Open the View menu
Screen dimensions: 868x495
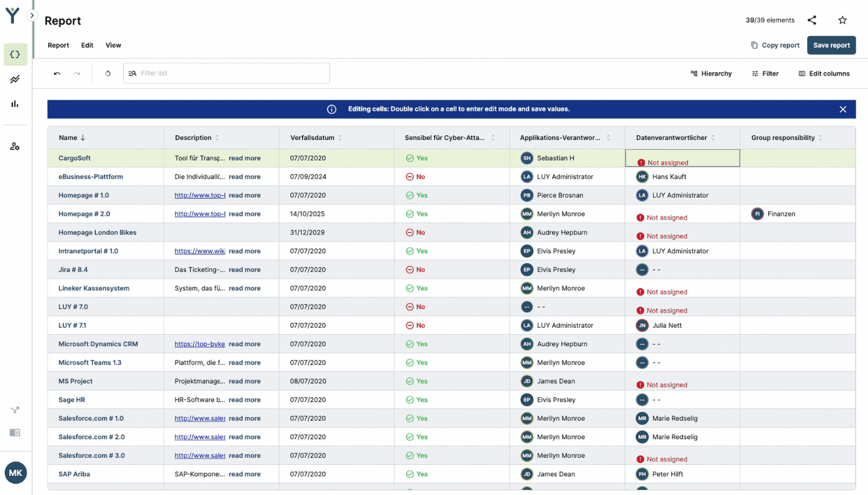click(x=113, y=45)
